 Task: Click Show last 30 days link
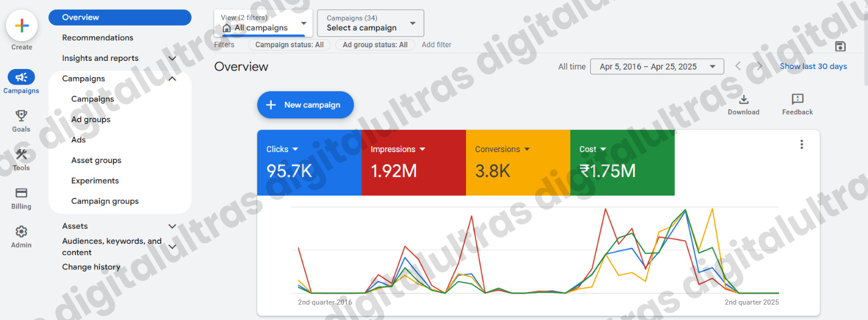tap(813, 66)
